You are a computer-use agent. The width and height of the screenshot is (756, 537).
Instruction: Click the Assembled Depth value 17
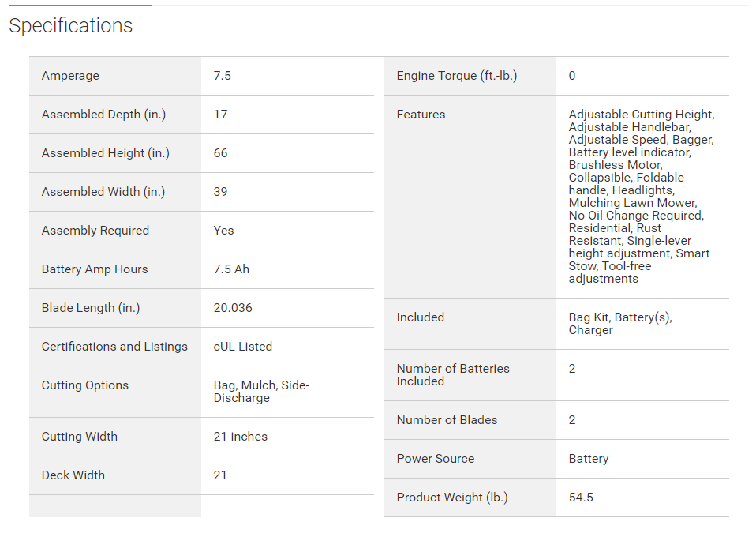pyautogui.click(x=220, y=115)
